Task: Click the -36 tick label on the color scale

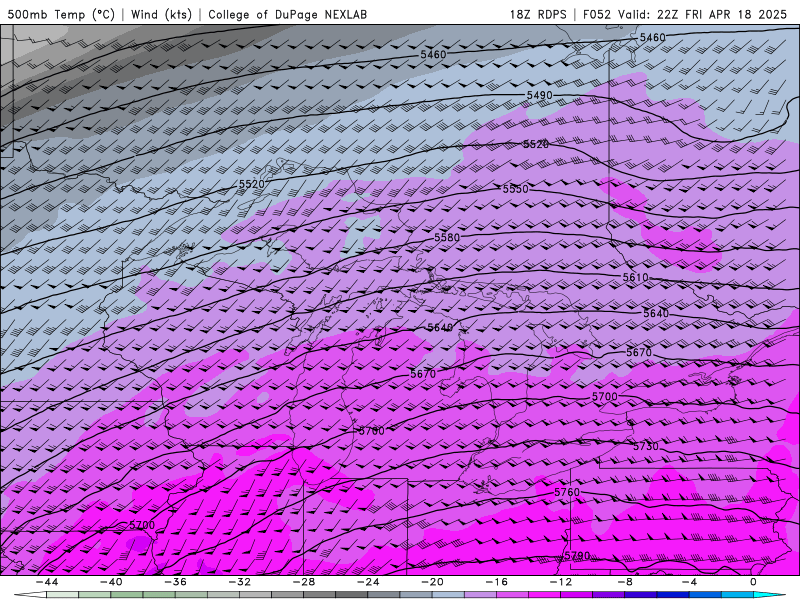Action: [x=175, y=582]
